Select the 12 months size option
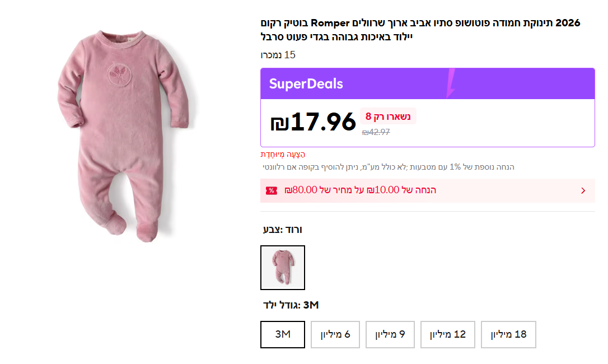The height and width of the screenshot is (364, 608). [448, 334]
